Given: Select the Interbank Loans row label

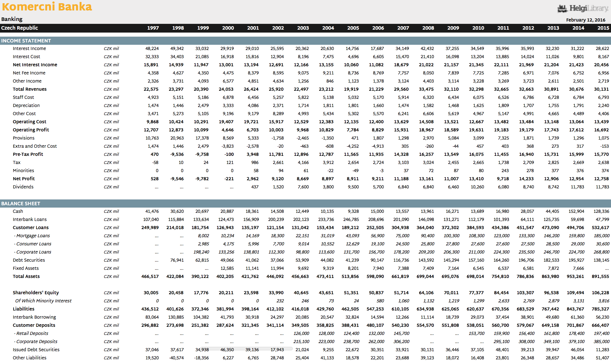Looking at the screenshot, I should point(30,220).
